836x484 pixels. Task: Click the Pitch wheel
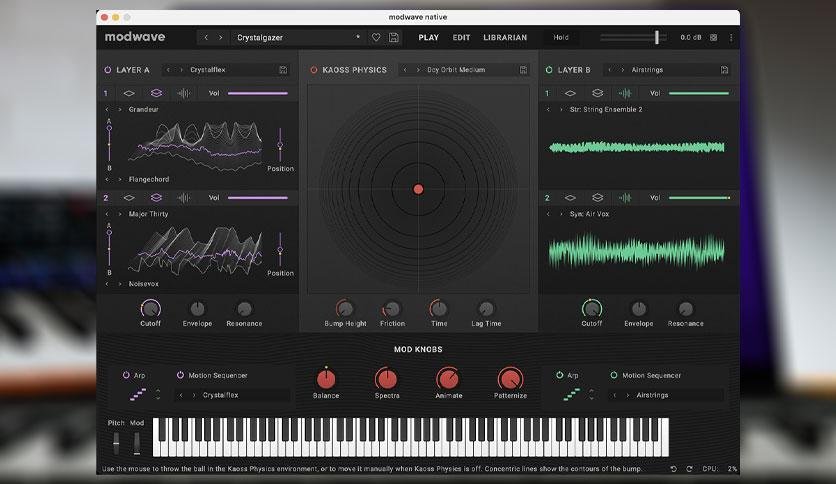116,443
